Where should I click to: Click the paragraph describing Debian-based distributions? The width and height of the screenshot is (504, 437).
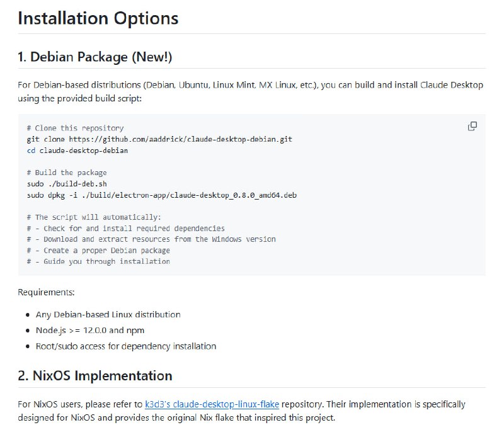(252, 90)
